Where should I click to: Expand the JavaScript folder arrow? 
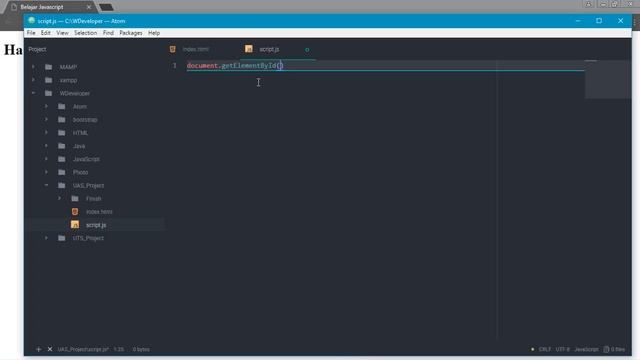pyautogui.click(x=47, y=159)
